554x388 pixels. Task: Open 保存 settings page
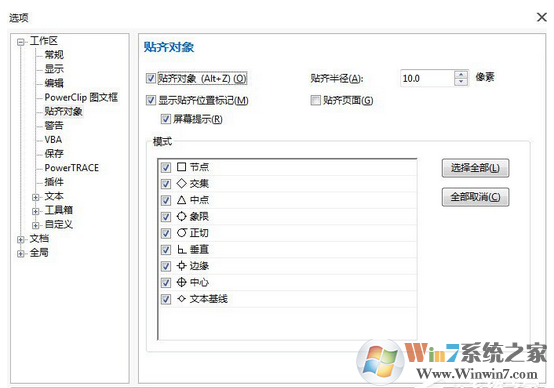[x=54, y=153]
